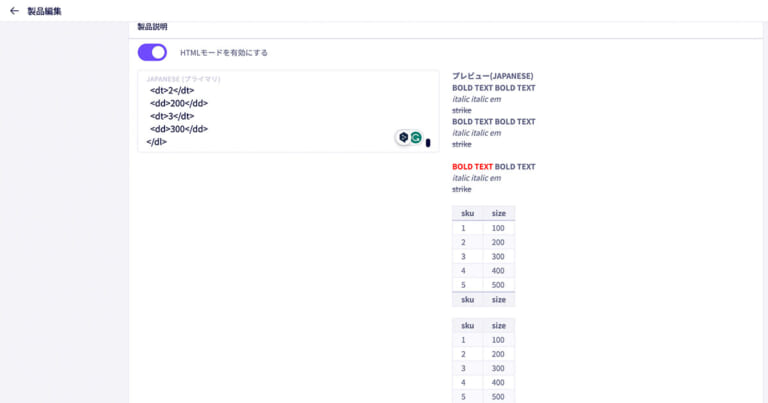This screenshot has width=768, height=403.
Task: Select the 製品説明 section header
Action: pyautogui.click(x=152, y=26)
